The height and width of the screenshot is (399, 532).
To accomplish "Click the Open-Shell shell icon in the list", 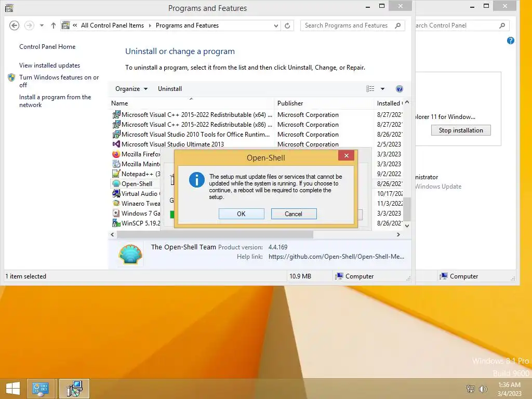I will pos(116,183).
